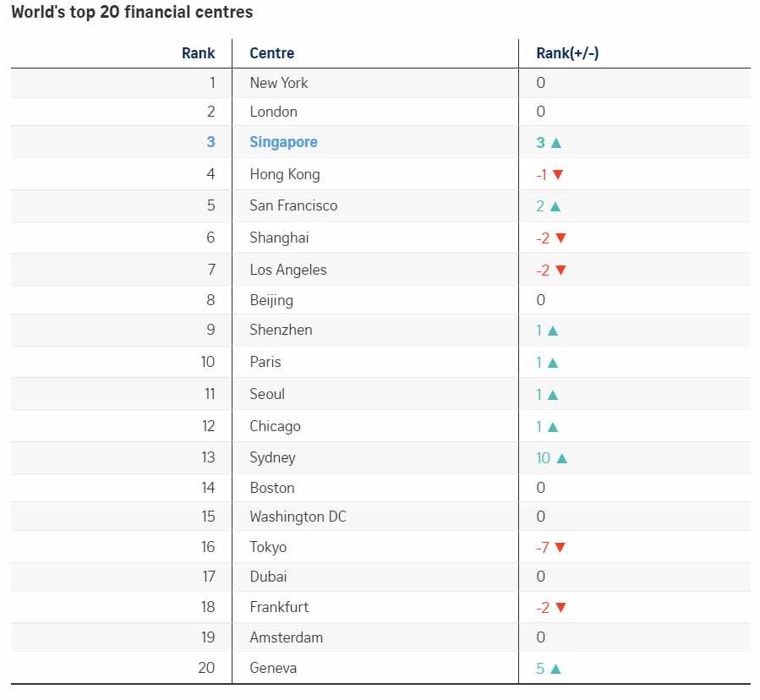Viewport: 760px width, 700px height.
Task: Click Tokyo's red down arrow next to -7
Action: coord(560,547)
